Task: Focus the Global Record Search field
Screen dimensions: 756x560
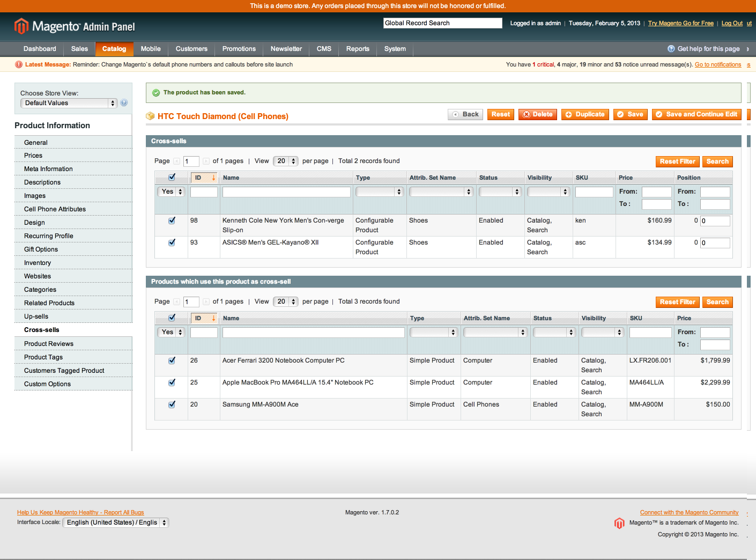Action: pos(443,23)
